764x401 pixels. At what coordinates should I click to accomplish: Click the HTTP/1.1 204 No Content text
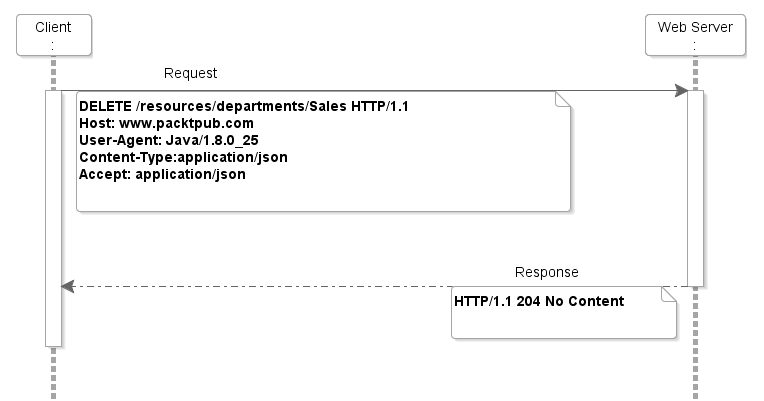point(539,301)
